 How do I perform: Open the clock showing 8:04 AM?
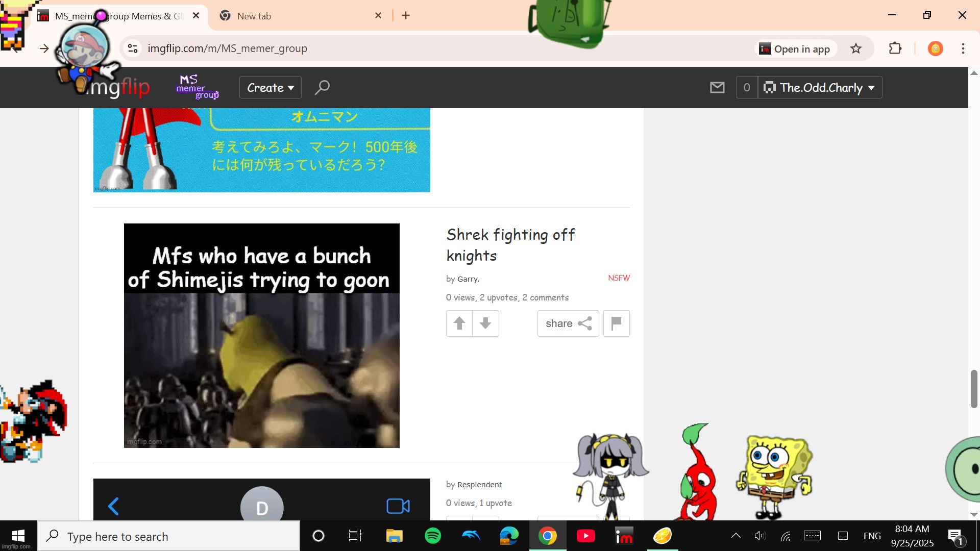pyautogui.click(x=912, y=536)
